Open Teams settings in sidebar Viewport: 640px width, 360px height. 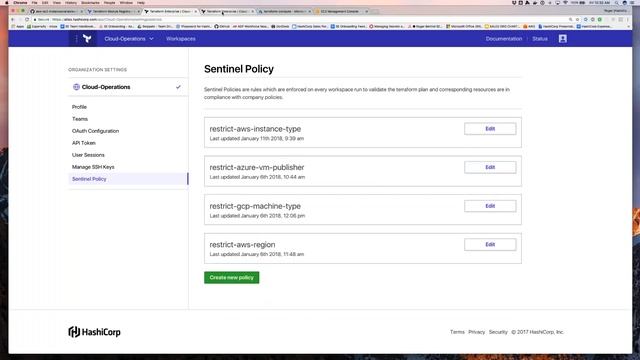point(80,119)
